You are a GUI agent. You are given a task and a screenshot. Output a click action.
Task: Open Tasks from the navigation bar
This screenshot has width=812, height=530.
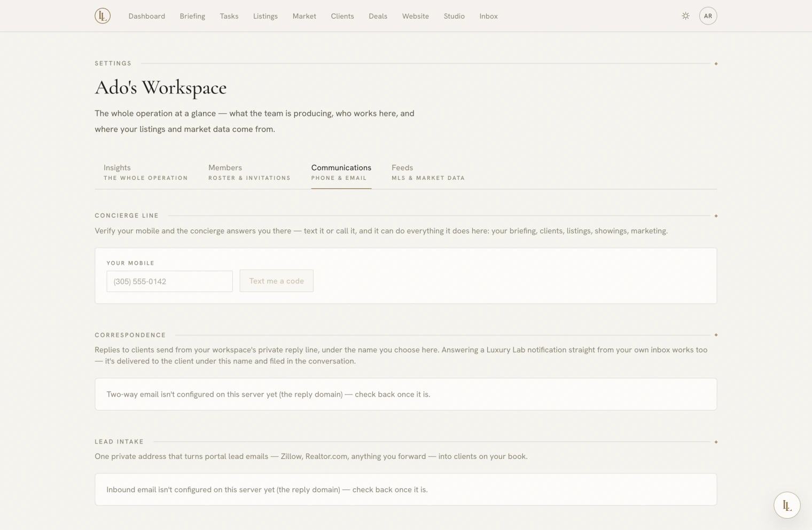click(229, 16)
